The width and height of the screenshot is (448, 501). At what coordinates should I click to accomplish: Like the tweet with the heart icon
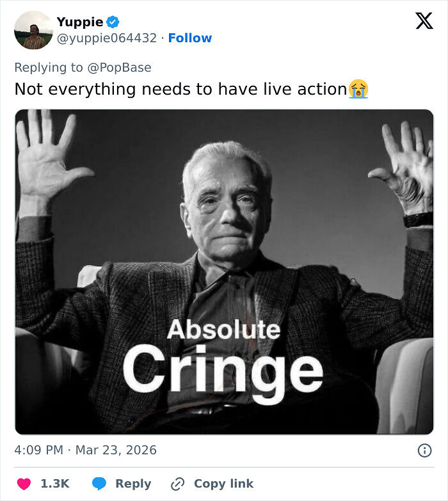(x=23, y=484)
